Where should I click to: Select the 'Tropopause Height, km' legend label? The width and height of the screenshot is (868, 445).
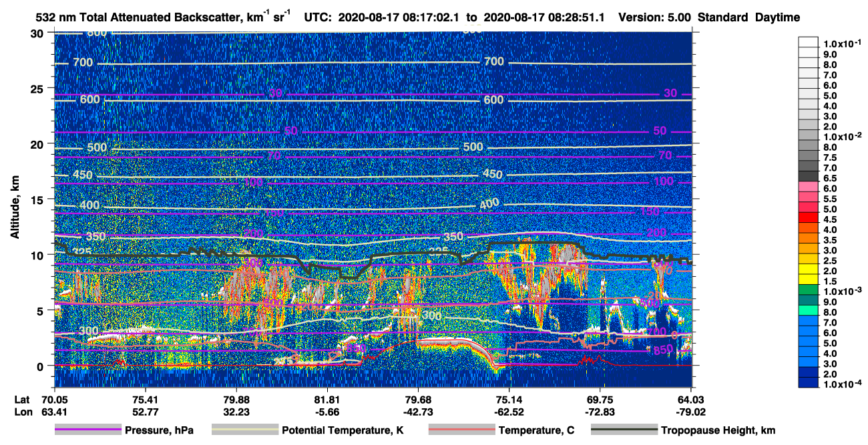(718, 430)
